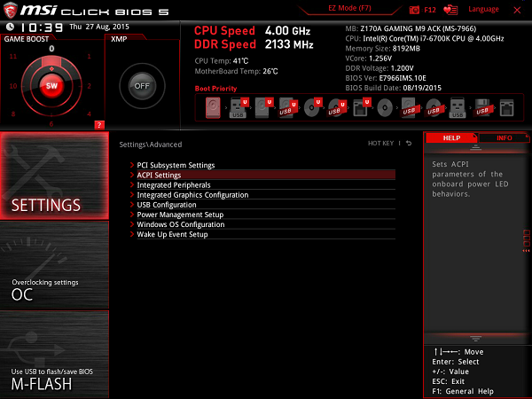Toggle the XMP OFF button
This screenshot has height=399, width=532.
click(142, 86)
